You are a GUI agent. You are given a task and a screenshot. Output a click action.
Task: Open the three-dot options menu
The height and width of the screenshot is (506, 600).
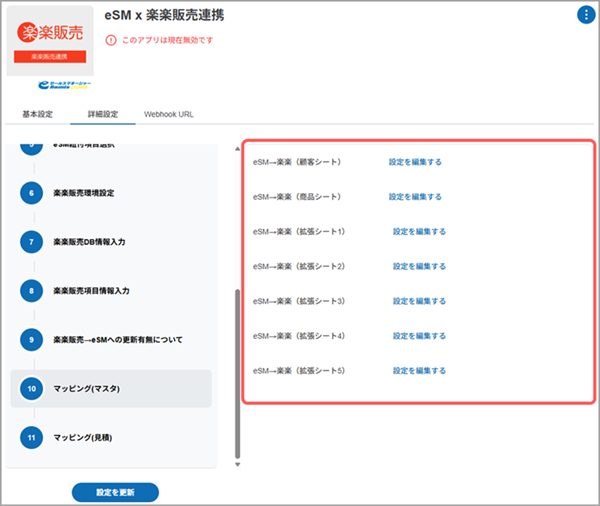(x=585, y=14)
